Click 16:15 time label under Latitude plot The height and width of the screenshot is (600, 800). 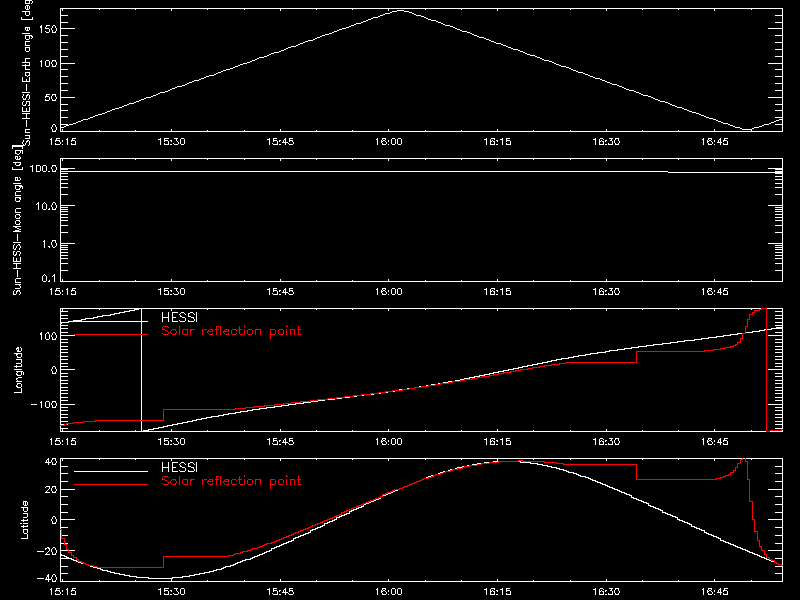[x=497, y=592]
